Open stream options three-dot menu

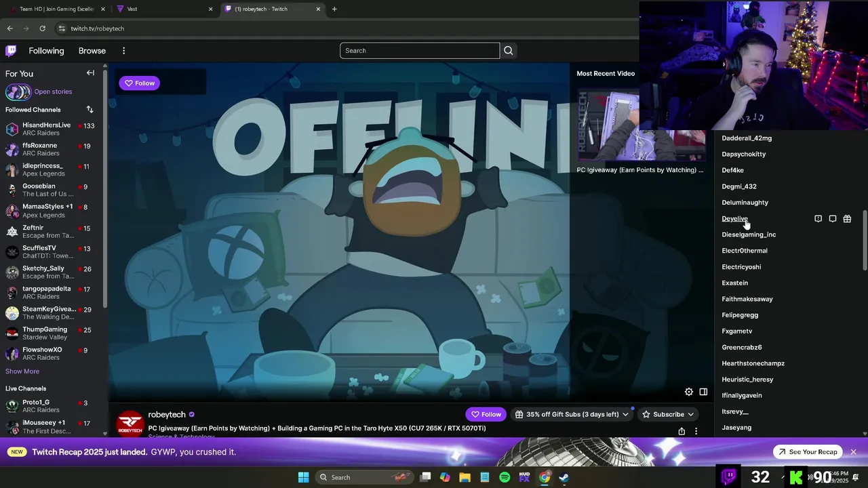coord(696,431)
